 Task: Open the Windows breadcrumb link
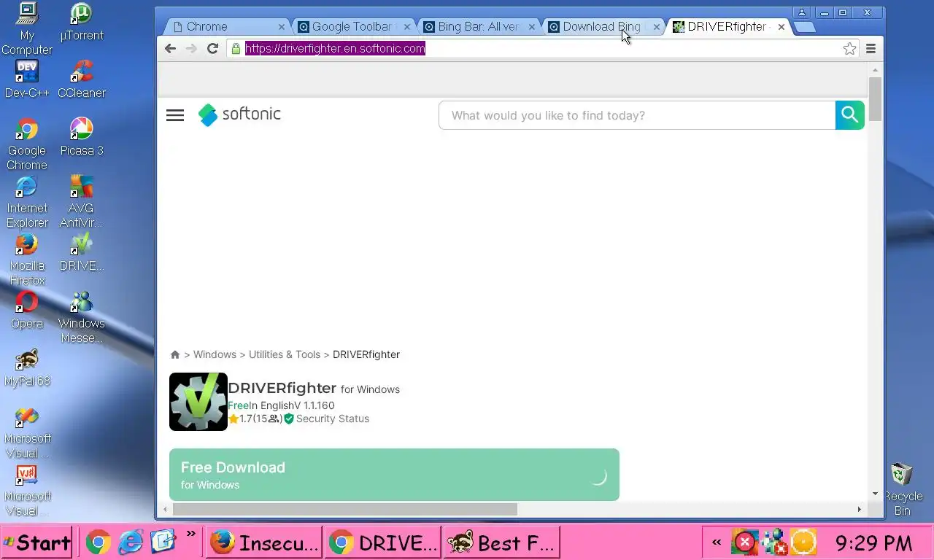pos(215,354)
